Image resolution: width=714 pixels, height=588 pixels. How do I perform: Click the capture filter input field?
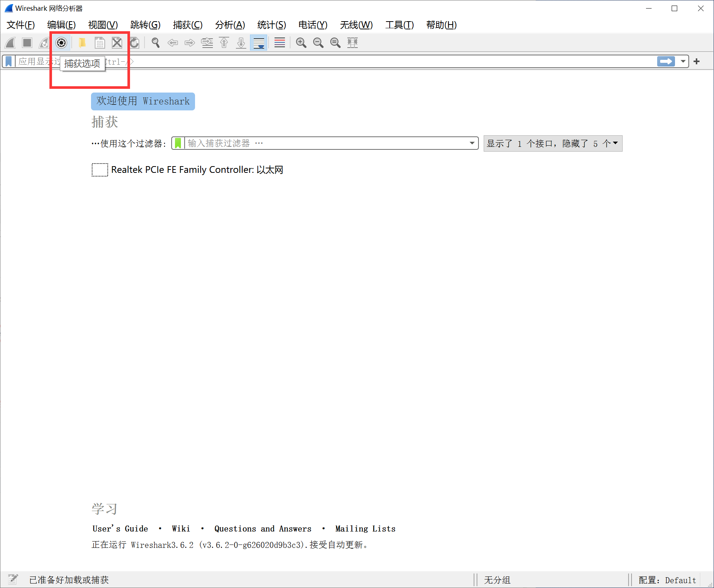325,143
